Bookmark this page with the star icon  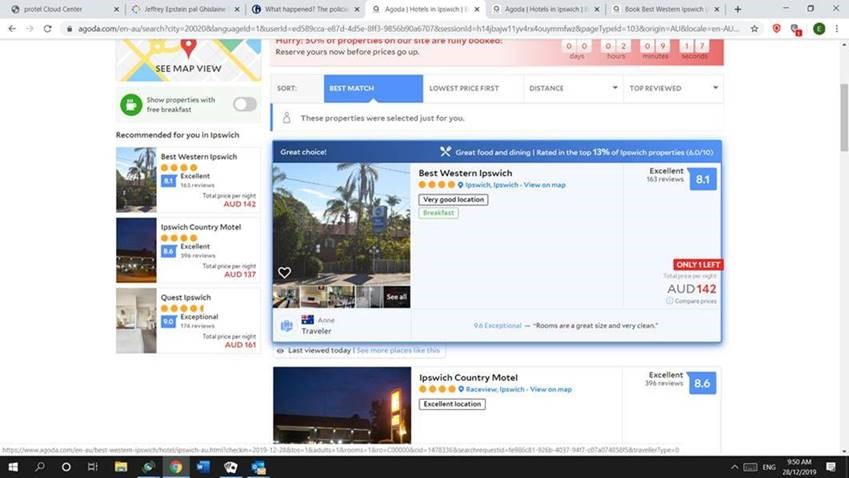[x=754, y=29]
